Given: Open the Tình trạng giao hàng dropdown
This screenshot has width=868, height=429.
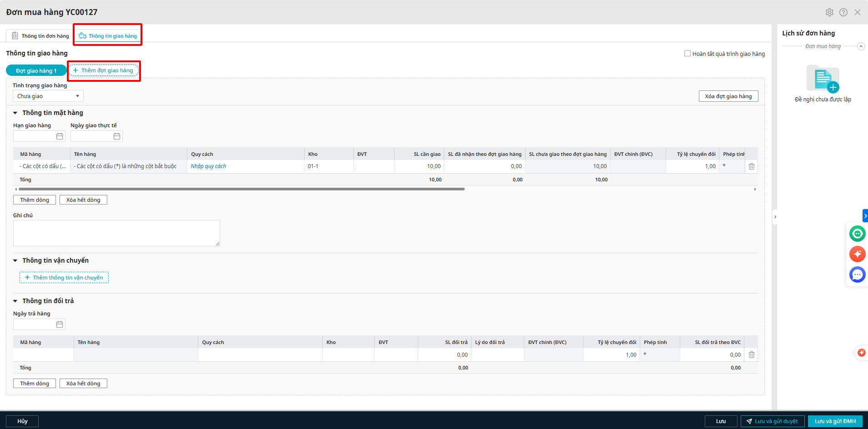Looking at the screenshot, I should 48,96.
